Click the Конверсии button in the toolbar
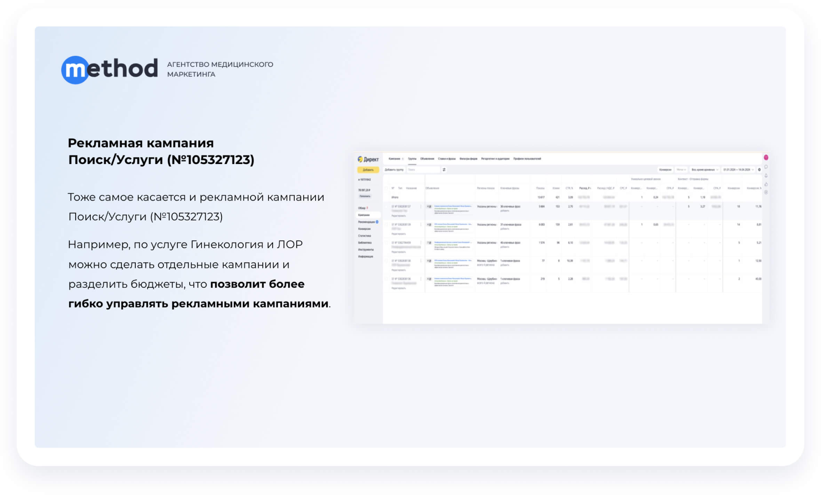This screenshot has width=821, height=504. coord(665,170)
